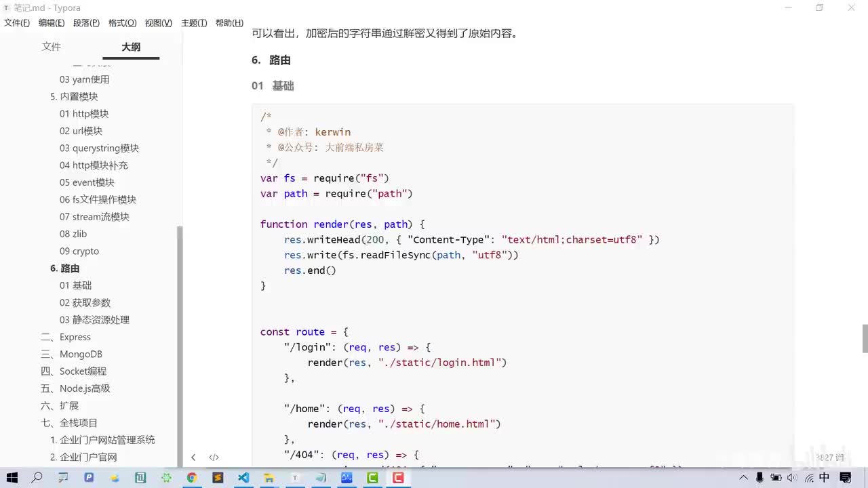Image resolution: width=868 pixels, height=488 pixels.
Task: Open 三、MongoDB chapter in outline
Action: tap(71, 354)
